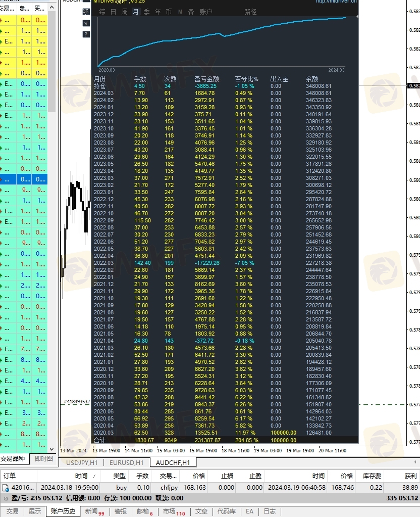
Task: Sort history by 订单 column header
Action: point(19,476)
